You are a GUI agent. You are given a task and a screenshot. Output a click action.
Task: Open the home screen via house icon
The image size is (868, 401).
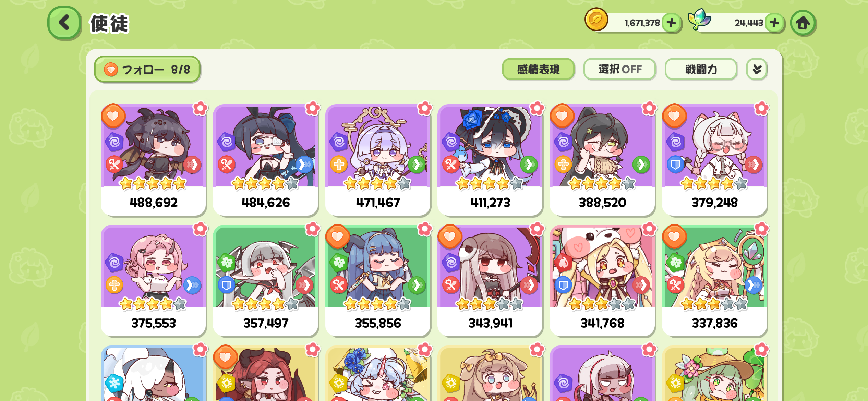(803, 23)
